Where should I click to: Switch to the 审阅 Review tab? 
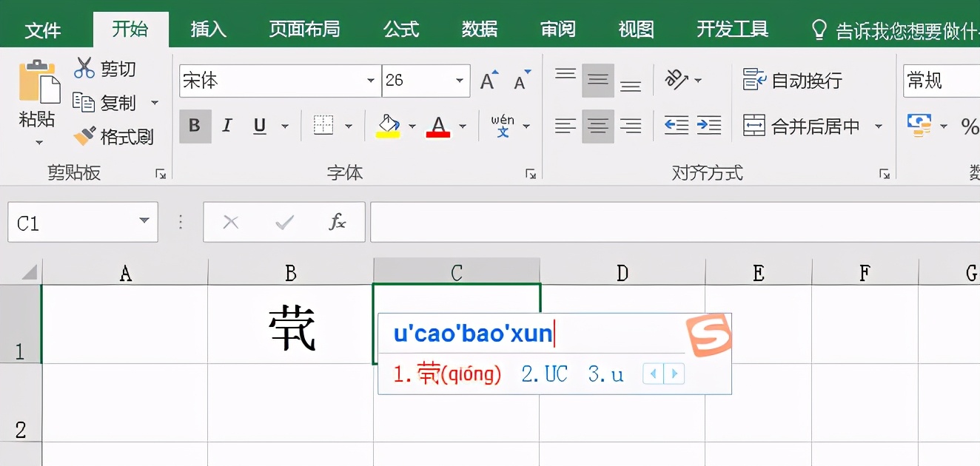coord(557,30)
